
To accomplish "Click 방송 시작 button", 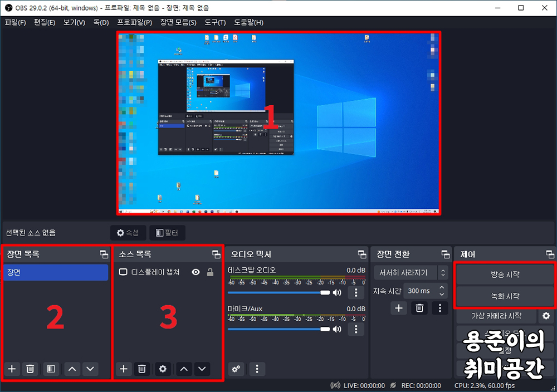I will tap(505, 274).
